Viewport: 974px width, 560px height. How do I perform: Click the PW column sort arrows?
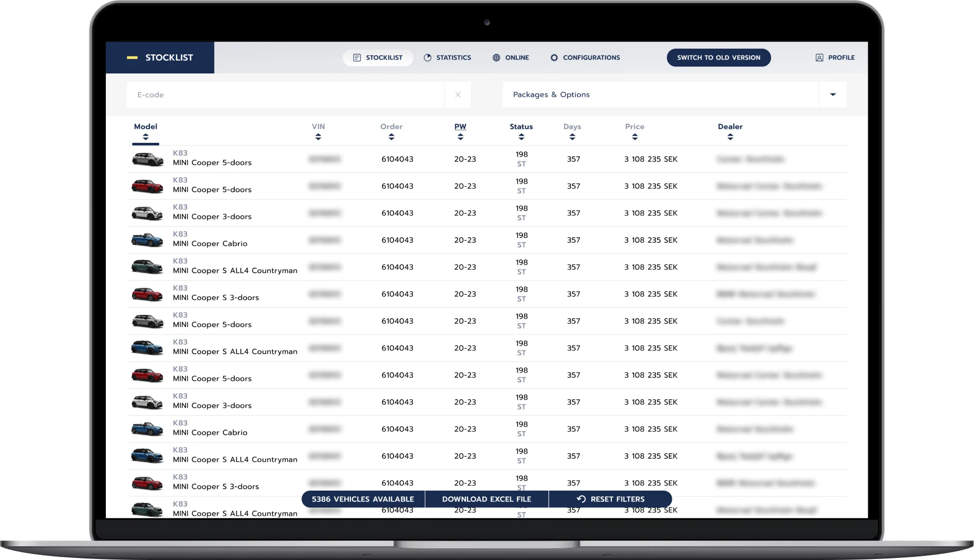[x=460, y=137]
